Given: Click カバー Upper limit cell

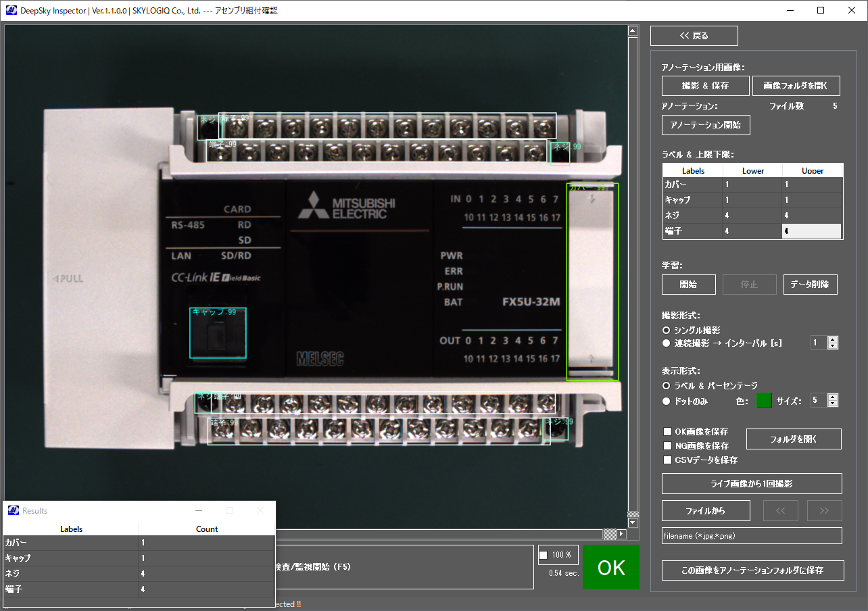Looking at the screenshot, I should click(x=812, y=185).
